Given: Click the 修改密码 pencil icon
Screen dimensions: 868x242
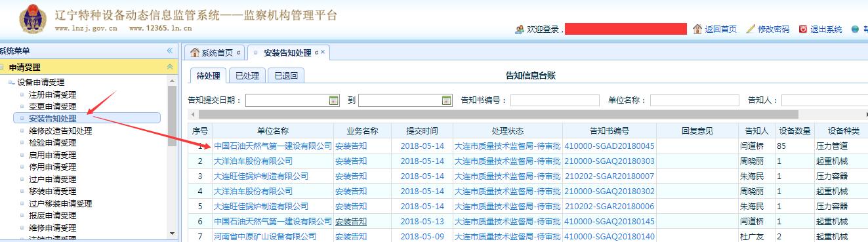Looking at the screenshot, I should point(751,29).
